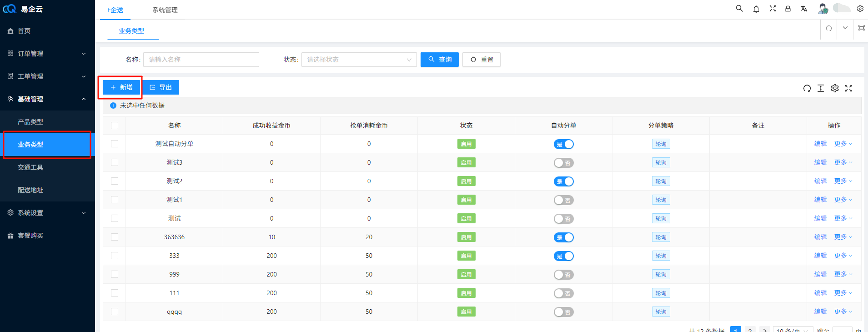
Task: Click the 导出 export button
Action: pos(161,87)
